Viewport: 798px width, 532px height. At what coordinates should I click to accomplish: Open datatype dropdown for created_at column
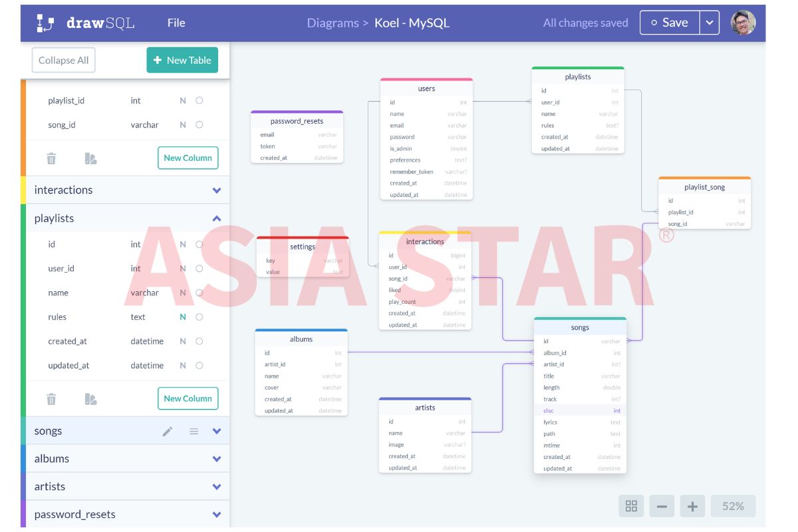coord(148,341)
